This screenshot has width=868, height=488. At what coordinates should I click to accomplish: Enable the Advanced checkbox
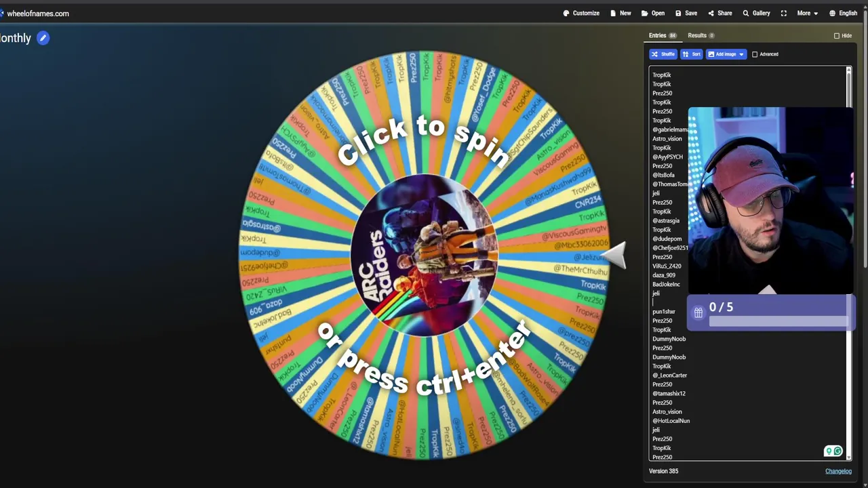(x=755, y=54)
